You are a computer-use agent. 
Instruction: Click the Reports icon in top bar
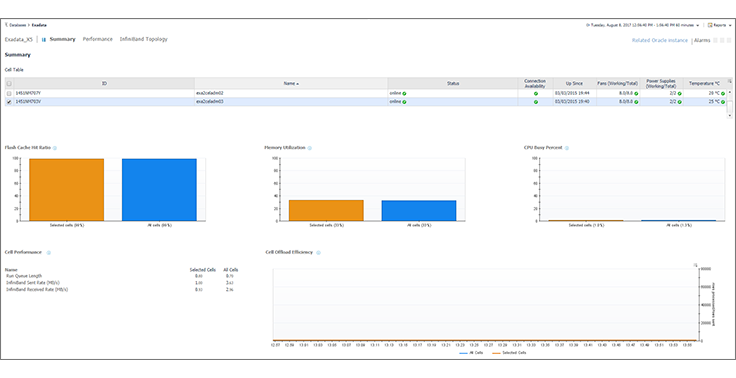pyautogui.click(x=710, y=25)
